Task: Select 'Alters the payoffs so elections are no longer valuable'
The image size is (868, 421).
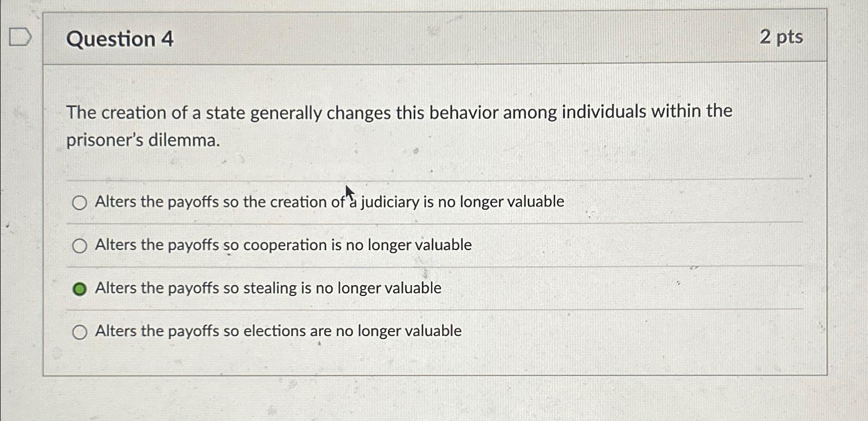Action: pos(79,332)
